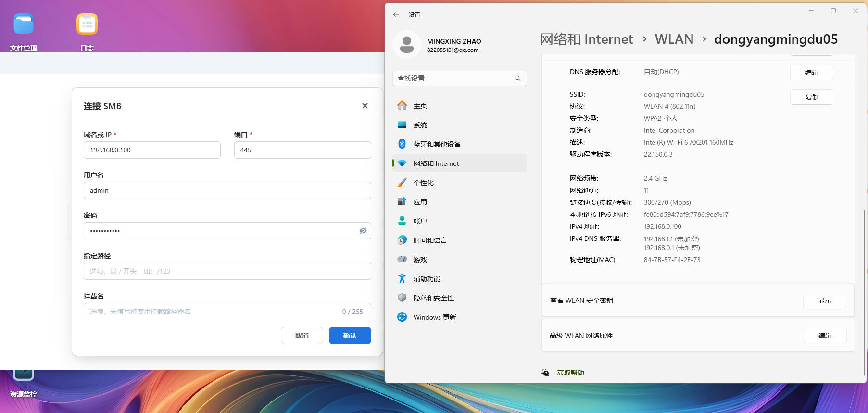
Task: Click the back arrow in Settings
Action: tap(396, 14)
